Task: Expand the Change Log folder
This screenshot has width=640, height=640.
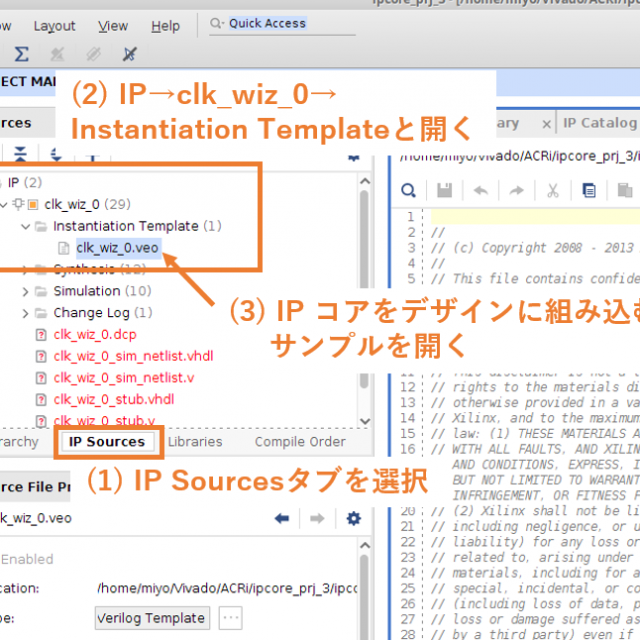Action: coord(26,313)
